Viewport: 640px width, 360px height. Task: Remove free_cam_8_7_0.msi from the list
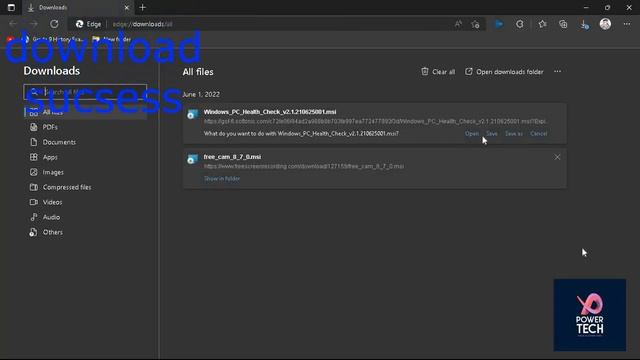[557, 157]
